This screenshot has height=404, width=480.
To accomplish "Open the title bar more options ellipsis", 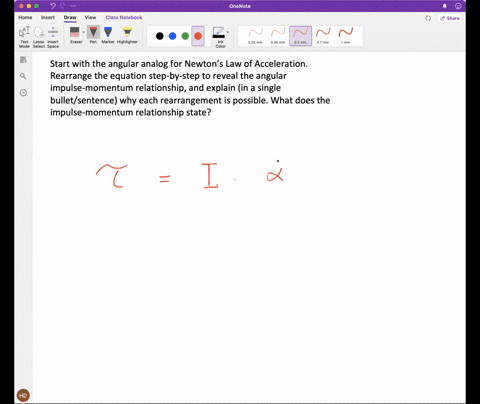I will click(73, 6).
